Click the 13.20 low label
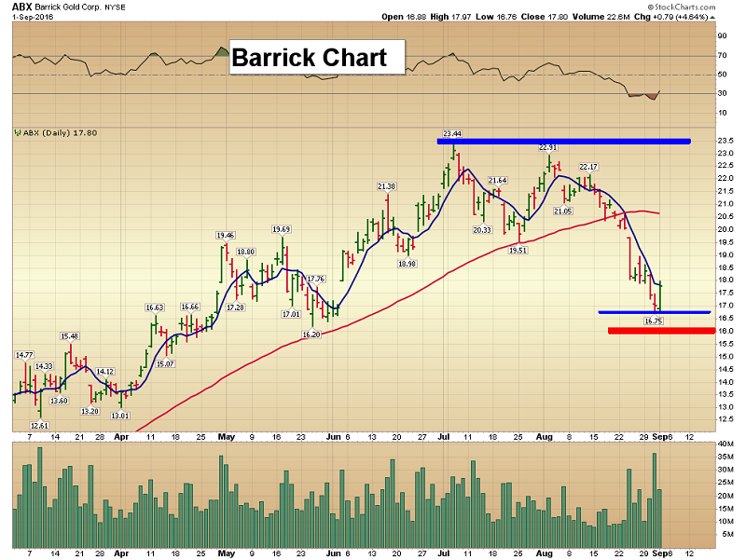 coord(90,411)
